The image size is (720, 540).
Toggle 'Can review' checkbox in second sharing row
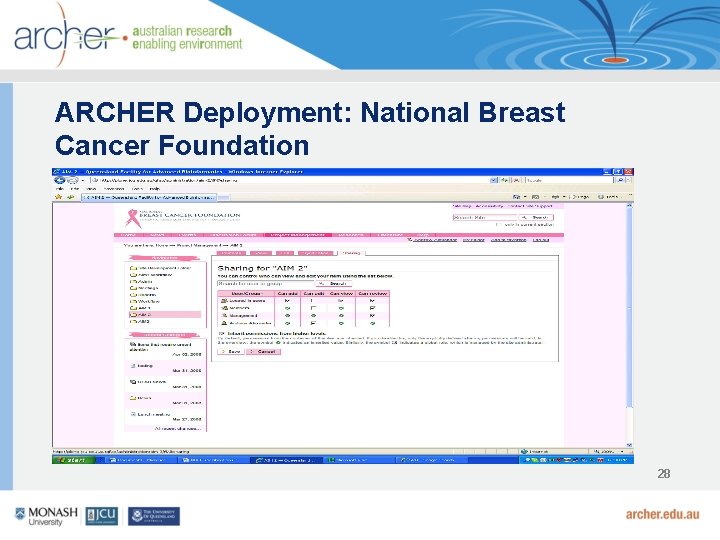coord(372,308)
